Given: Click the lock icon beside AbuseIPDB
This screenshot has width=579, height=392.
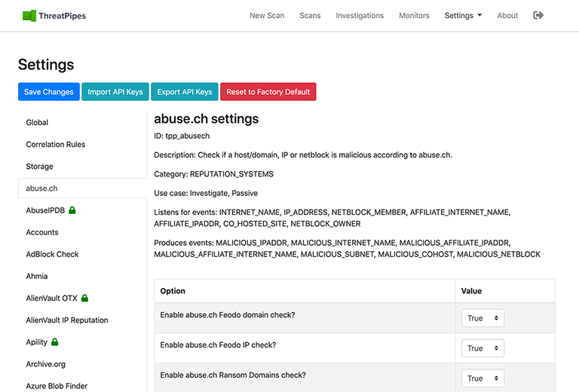Looking at the screenshot, I should coord(72,210).
